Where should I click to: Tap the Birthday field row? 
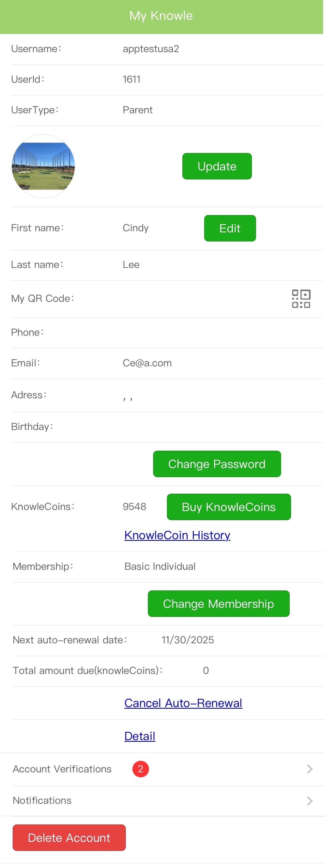(162, 427)
